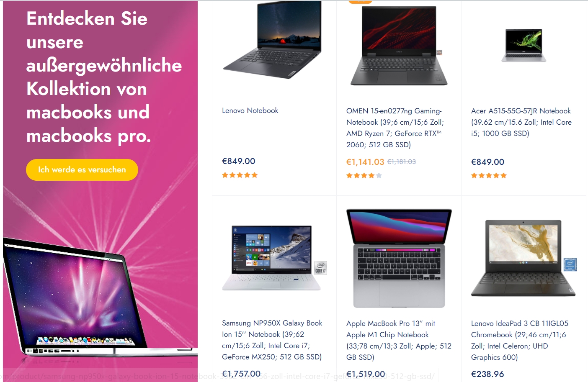
Task: Click the Lenovo Chromebook product image
Action: 523,258
